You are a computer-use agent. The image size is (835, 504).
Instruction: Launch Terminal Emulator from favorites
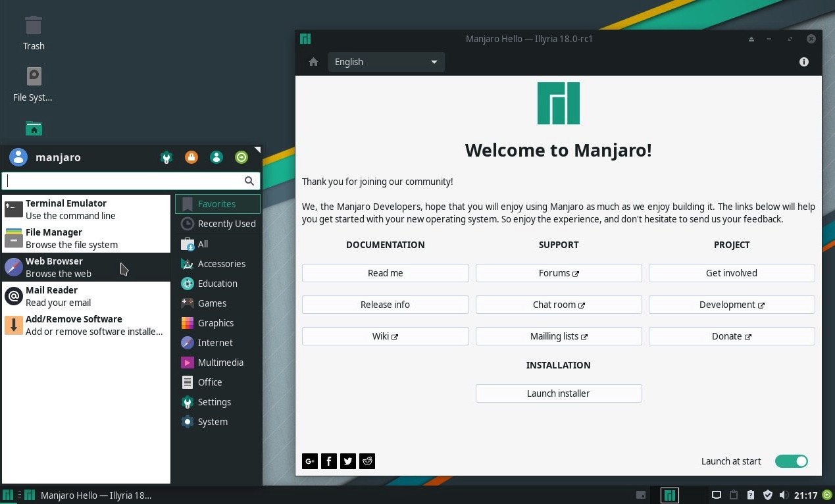point(66,209)
